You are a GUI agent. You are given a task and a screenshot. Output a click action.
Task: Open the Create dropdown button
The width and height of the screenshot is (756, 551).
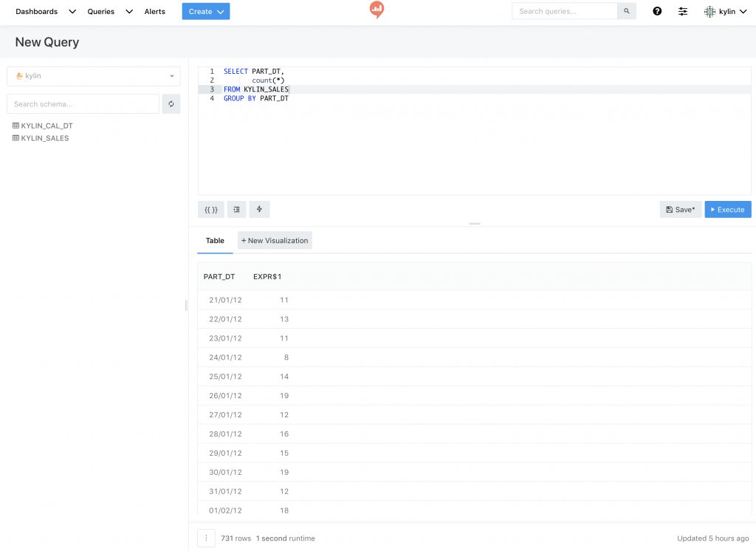(x=206, y=12)
